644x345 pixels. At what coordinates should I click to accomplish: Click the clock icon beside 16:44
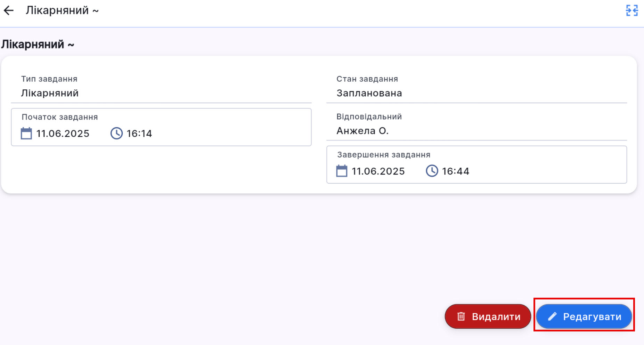(x=432, y=171)
